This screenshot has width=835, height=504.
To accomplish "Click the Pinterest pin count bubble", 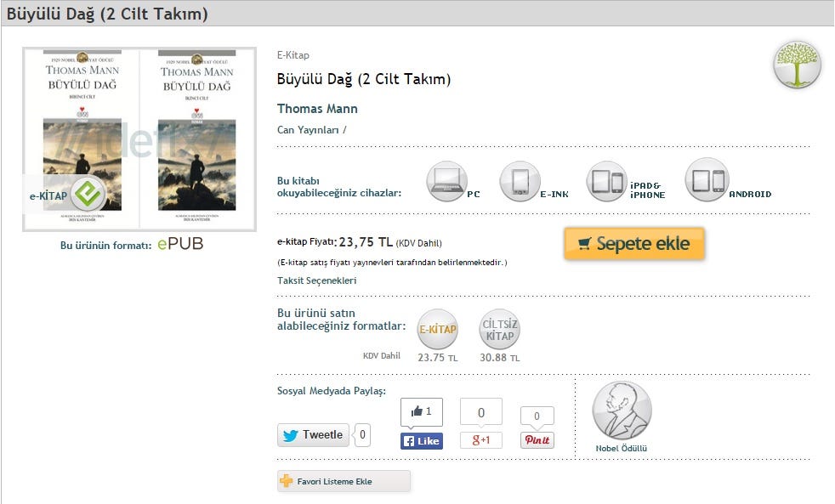I will click(x=537, y=416).
